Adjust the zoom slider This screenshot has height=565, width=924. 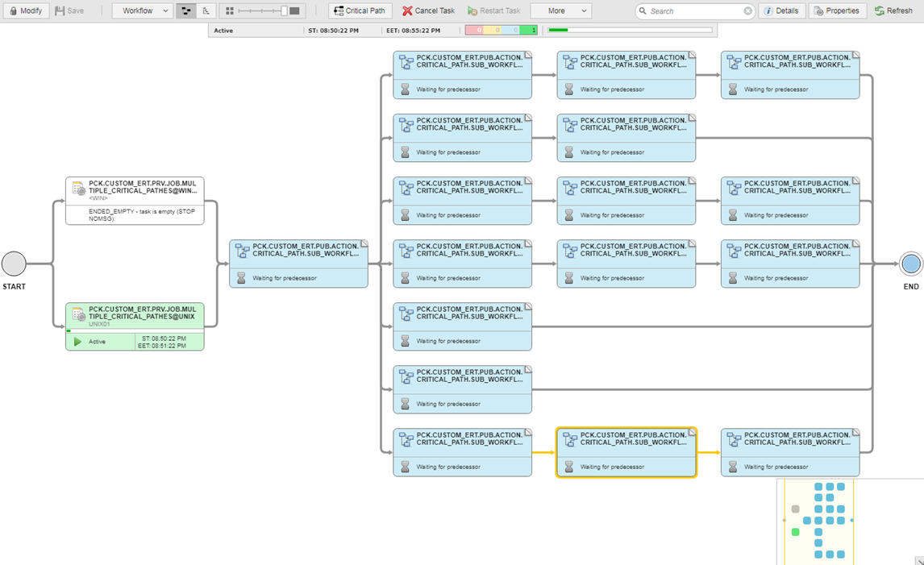click(x=282, y=10)
